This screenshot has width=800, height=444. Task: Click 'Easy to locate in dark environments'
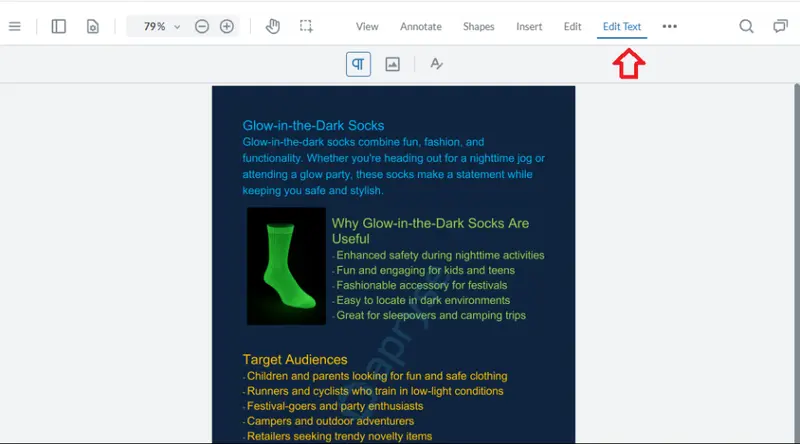click(421, 300)
